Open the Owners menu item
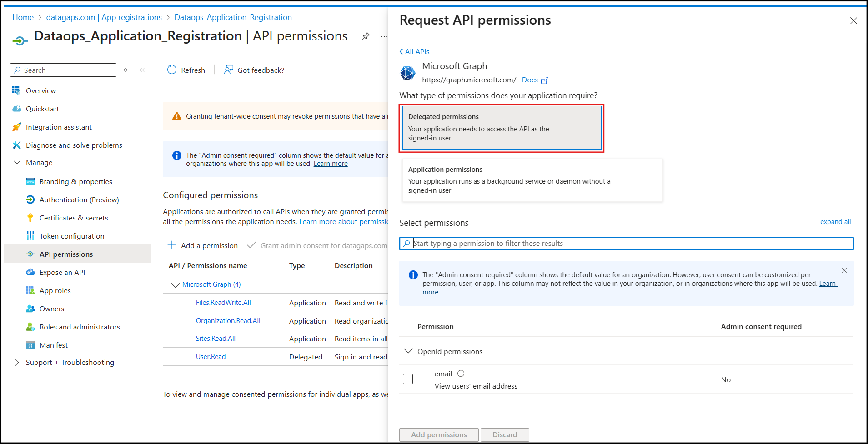868x444 pixels. click(52, 309)
